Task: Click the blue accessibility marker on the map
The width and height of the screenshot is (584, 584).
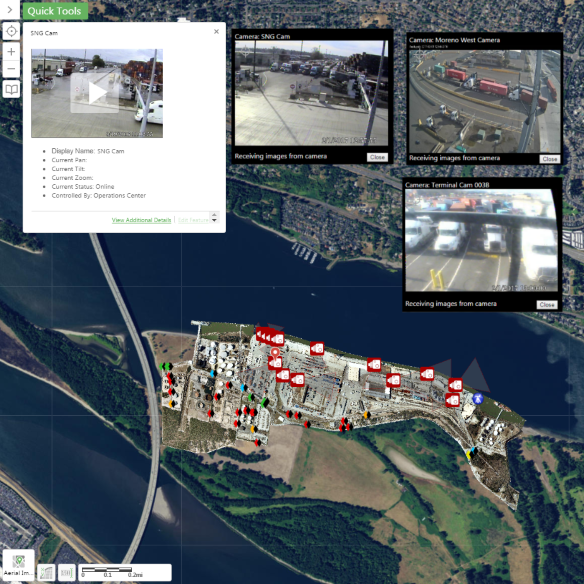Action: click(477, 399)
